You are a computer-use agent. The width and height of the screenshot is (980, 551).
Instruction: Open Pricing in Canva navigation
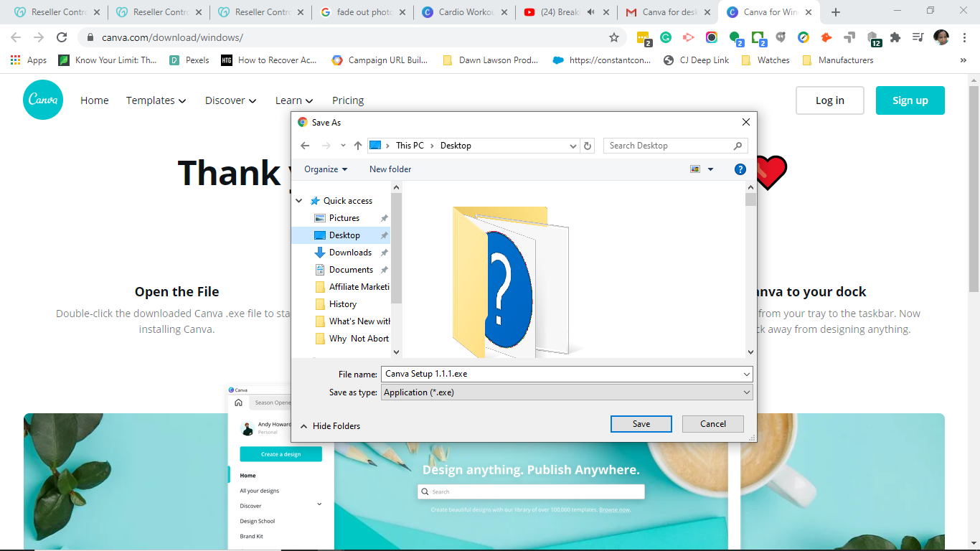(348, 100)
